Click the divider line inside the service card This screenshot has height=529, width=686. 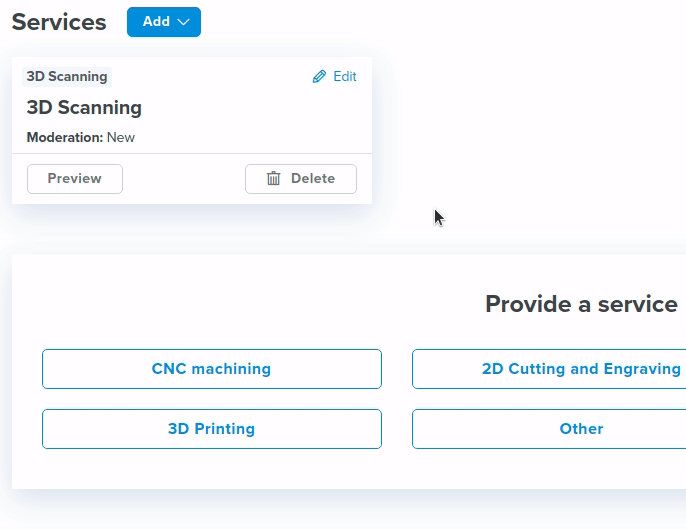point(192,154)
